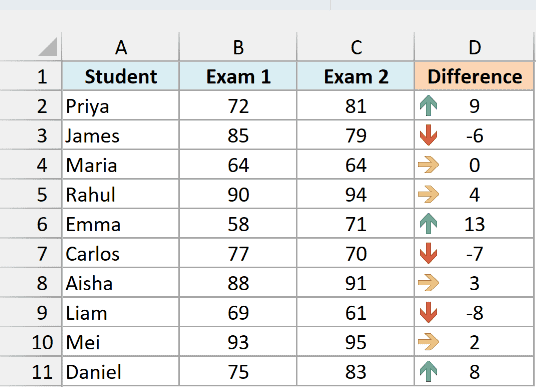536x387 pixels.
Task: Select Mei's Exam 2 score 95
Action: point(356,342)
